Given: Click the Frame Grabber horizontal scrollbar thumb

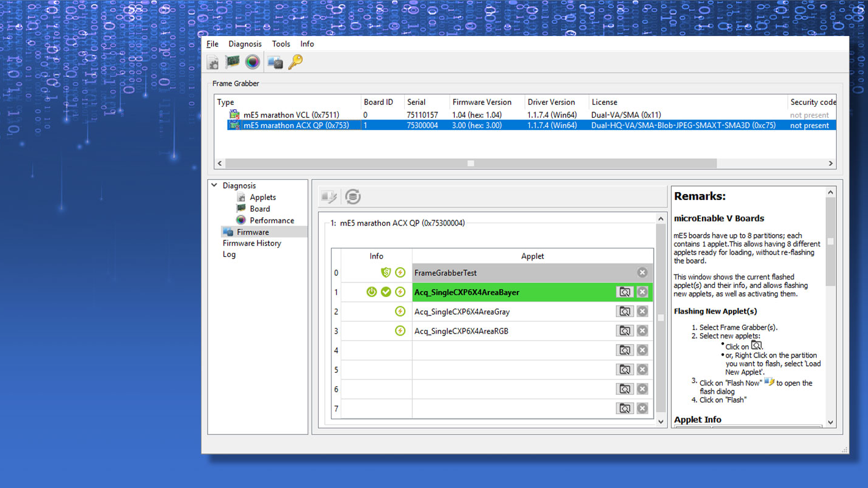Looking at the screenshot, I should [470, 163].
